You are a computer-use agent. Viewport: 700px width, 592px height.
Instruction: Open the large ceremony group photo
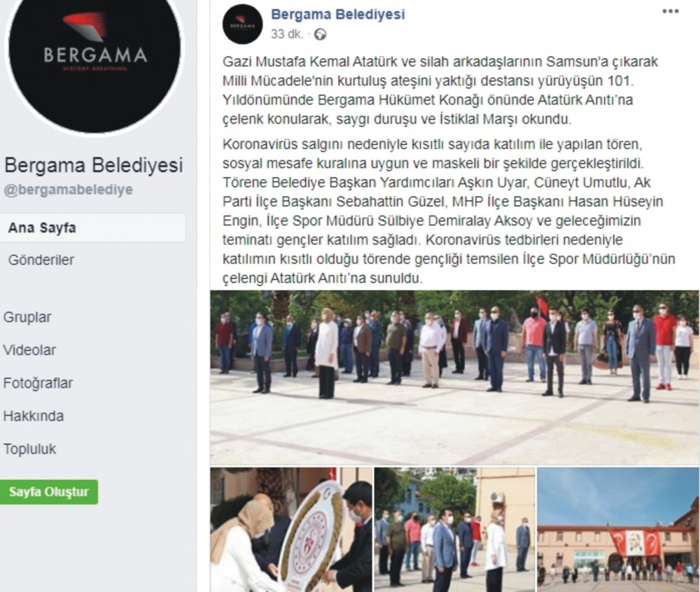tap(454, 378)
